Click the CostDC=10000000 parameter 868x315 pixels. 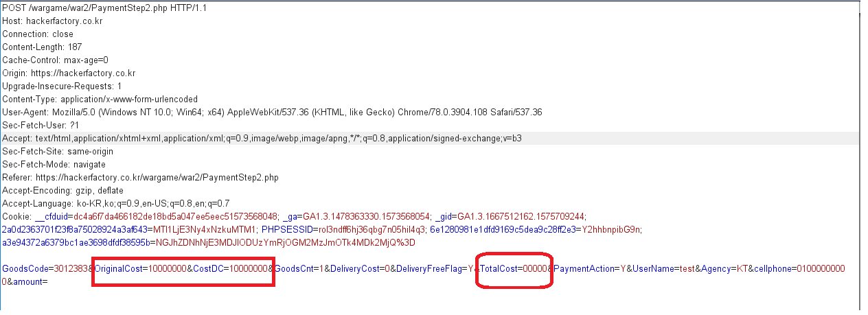pos(231,268)
